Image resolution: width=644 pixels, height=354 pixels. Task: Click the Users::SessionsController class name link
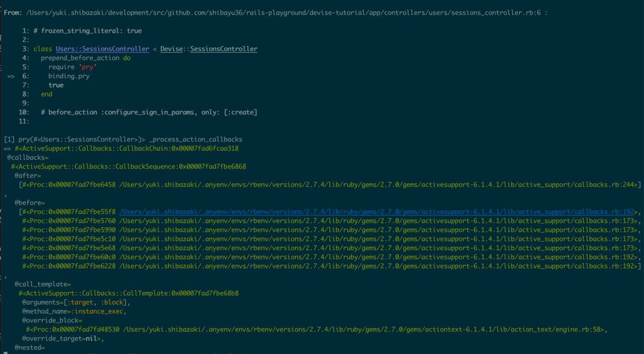pyautogui.click(x=103, y=49)
